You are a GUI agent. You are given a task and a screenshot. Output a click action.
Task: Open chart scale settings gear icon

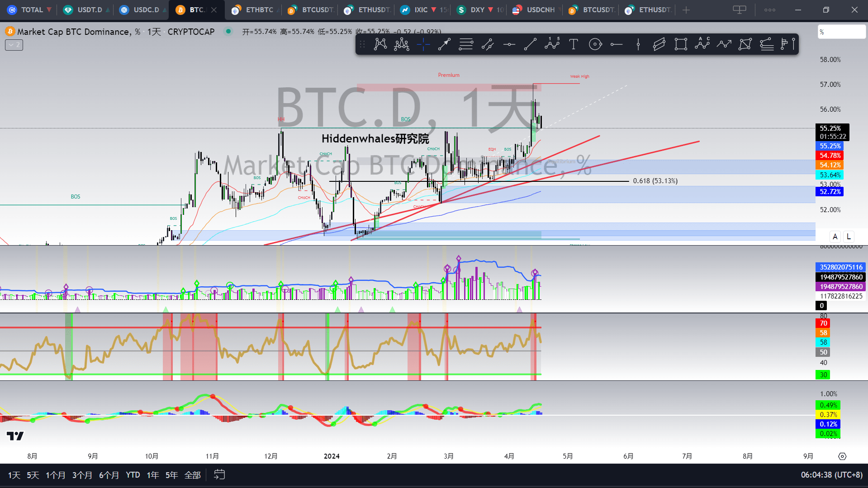(842, 456)
